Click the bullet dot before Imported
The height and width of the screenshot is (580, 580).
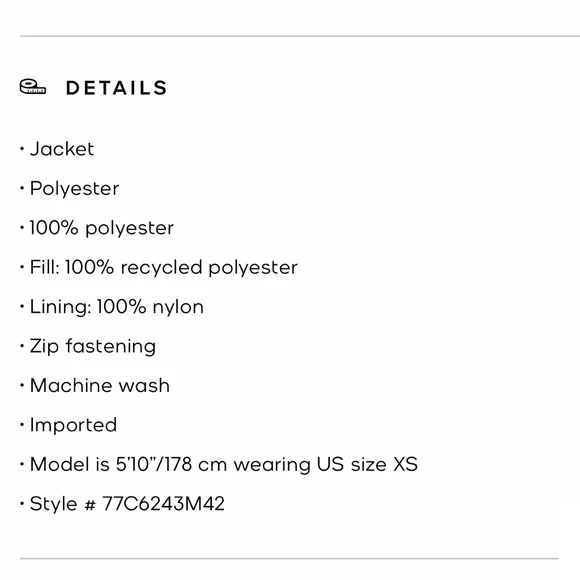[x=22, y=425]
